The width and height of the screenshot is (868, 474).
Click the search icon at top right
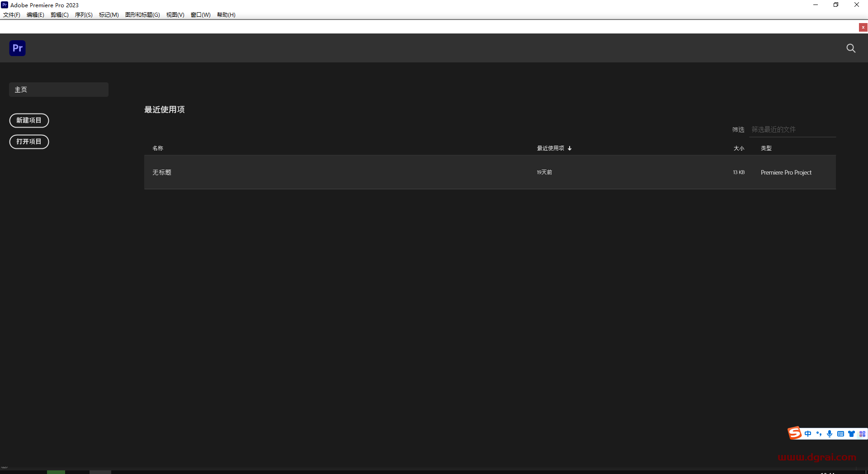tap(851, 48)
